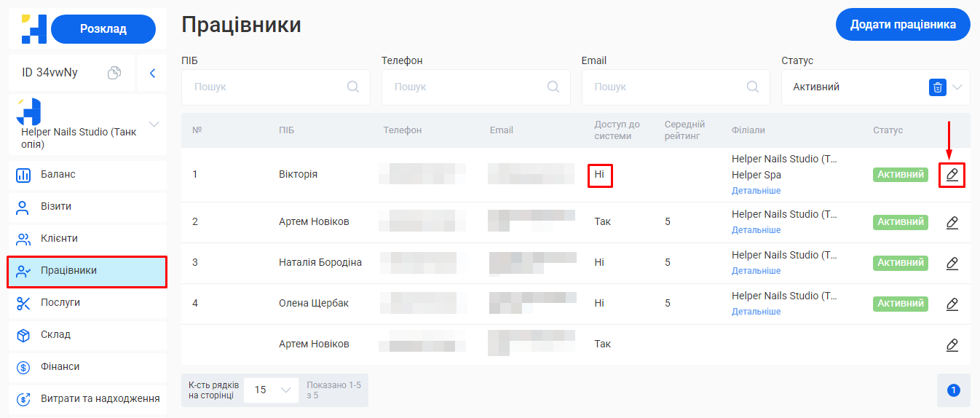Open the Статус filter dropdown

[957, 87]
